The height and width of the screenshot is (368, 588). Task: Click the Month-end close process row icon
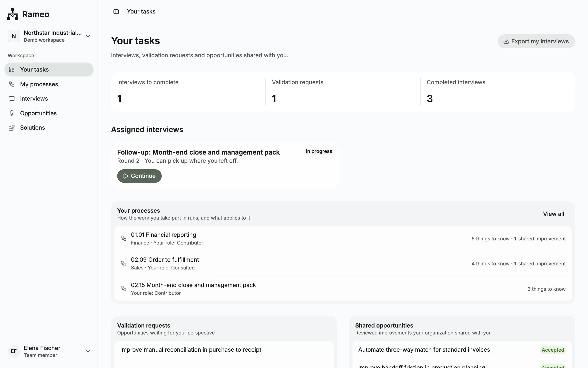[x=124, y=288]
